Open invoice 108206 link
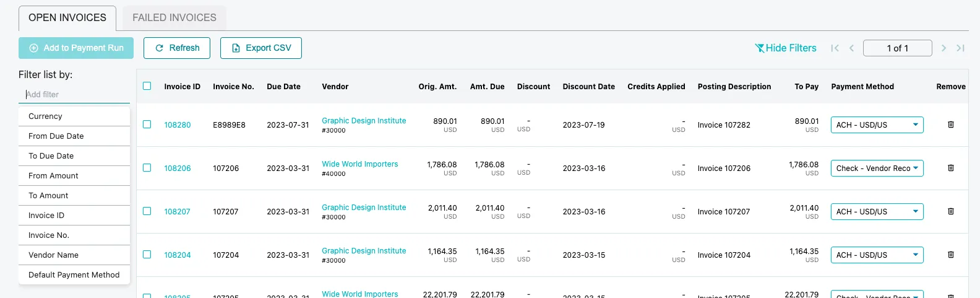This screenshot has width=980, height=298. [x=178, y=169]
